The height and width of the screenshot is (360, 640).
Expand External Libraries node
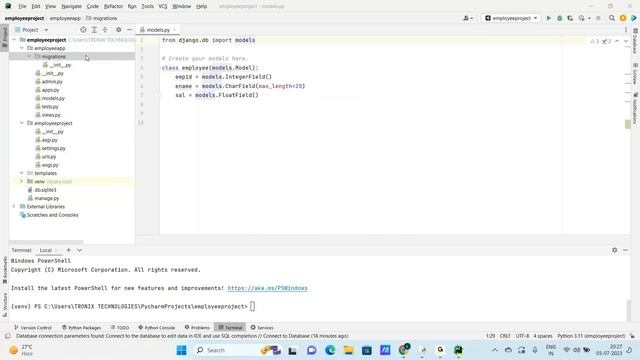tap(14, 207)
